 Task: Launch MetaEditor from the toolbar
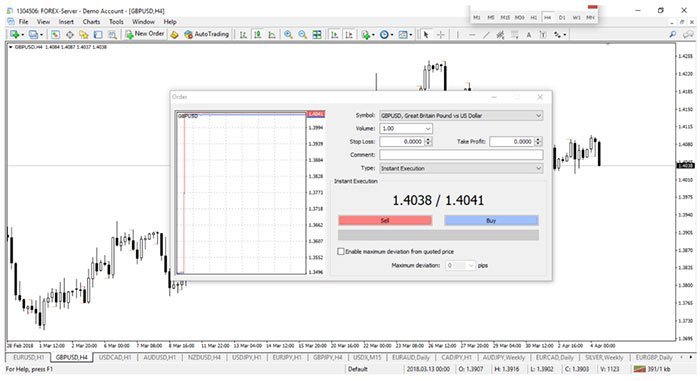[175, 34]
